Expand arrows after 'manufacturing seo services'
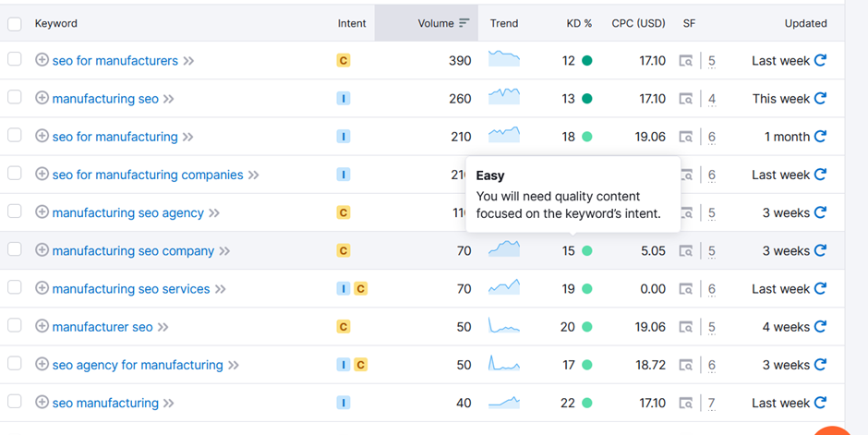 click(x=221, y=289)
